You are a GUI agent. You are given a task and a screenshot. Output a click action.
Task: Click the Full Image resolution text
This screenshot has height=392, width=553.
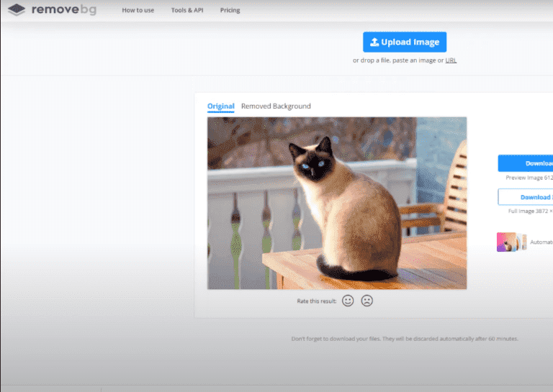click(x=529, y=211)
